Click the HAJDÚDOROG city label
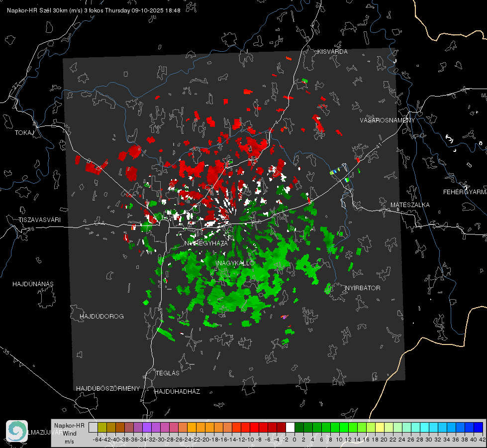Viewport: 487px width, 448px height. 101,317
